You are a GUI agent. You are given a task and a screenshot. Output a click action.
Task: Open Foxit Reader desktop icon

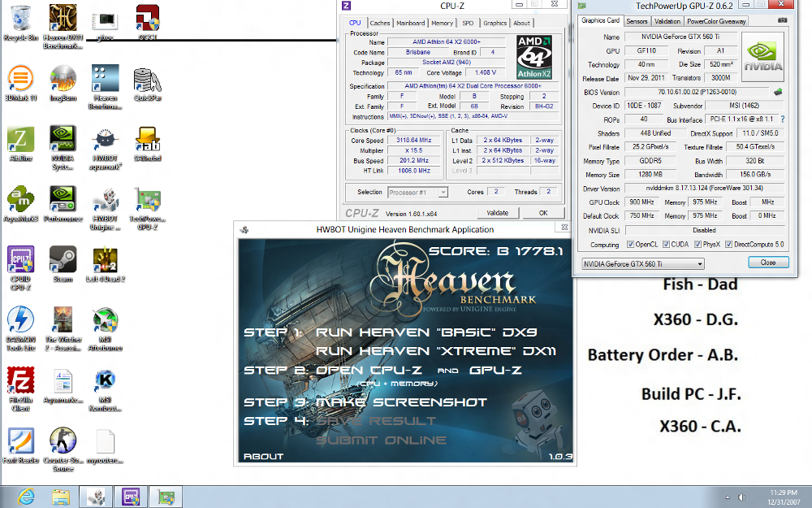tap(21, 445)
